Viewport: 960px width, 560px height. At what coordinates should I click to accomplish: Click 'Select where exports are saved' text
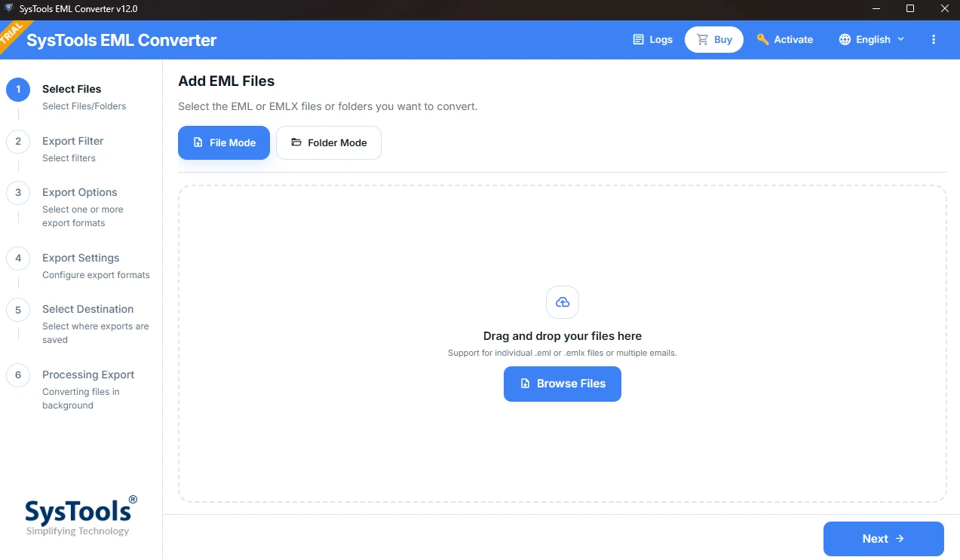(x=96, y=333)
